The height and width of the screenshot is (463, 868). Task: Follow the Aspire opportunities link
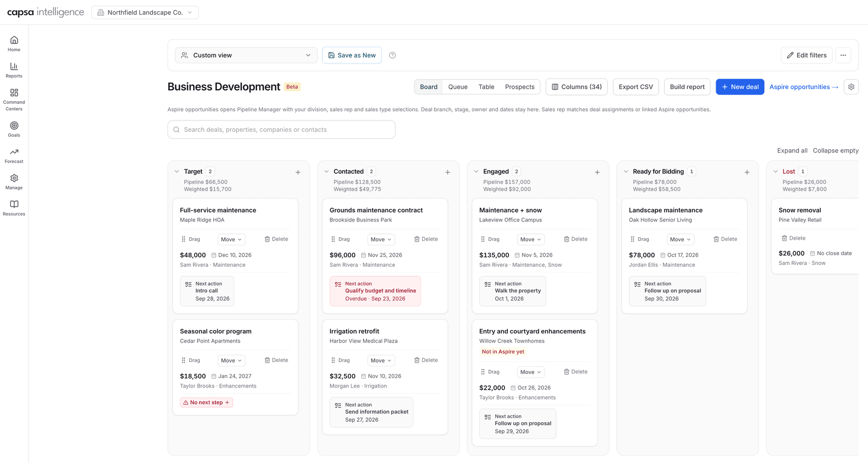pos(804,87)
